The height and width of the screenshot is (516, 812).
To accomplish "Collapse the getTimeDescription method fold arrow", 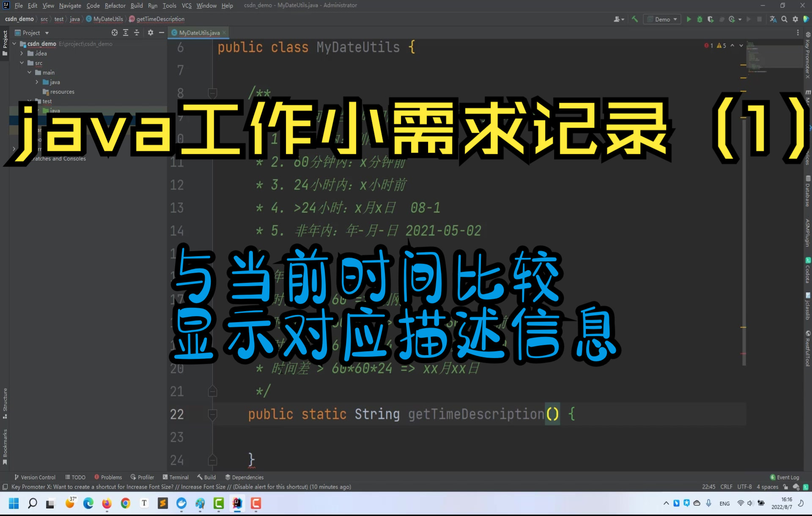I will point(212,415).
